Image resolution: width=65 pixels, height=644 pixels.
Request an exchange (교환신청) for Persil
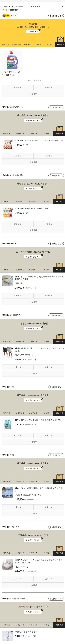49,87
